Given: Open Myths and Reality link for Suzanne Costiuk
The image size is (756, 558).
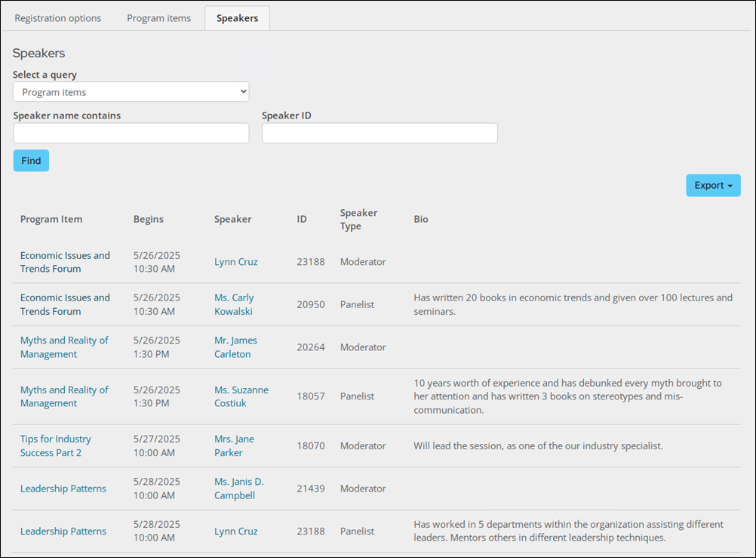Looking at the screenshot, I should coord(64,396).
